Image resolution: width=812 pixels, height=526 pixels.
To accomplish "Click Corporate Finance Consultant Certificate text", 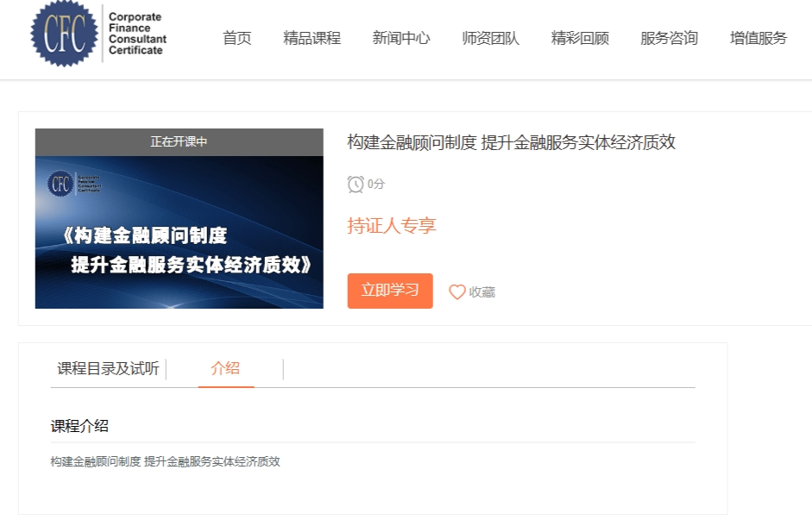I will (x=137, y=34).
